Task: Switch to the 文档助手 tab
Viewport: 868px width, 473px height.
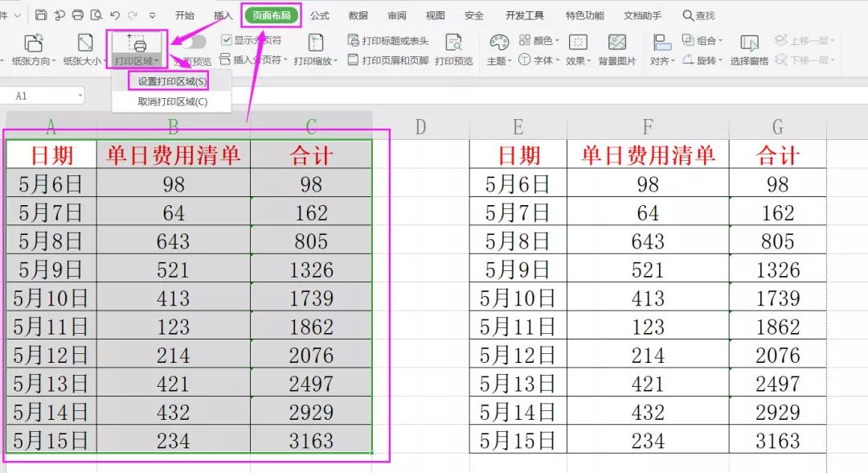Action: [x=642, y=15]
